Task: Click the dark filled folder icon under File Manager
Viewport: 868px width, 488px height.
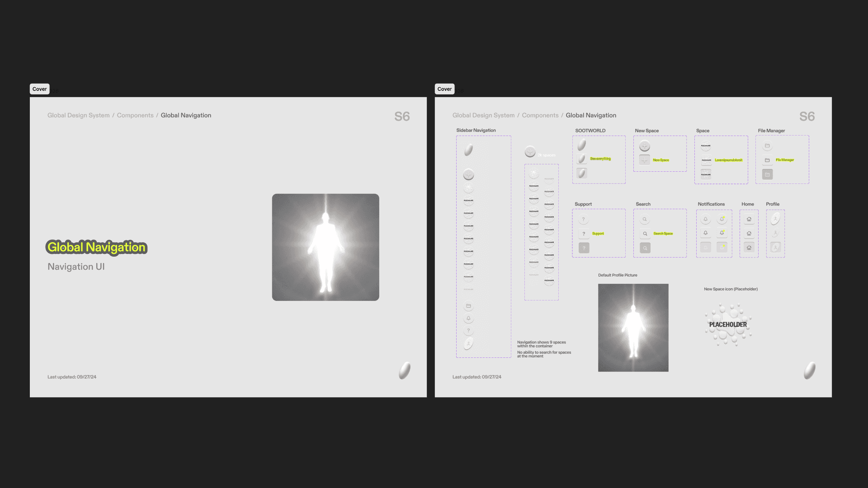Action: 767,174
